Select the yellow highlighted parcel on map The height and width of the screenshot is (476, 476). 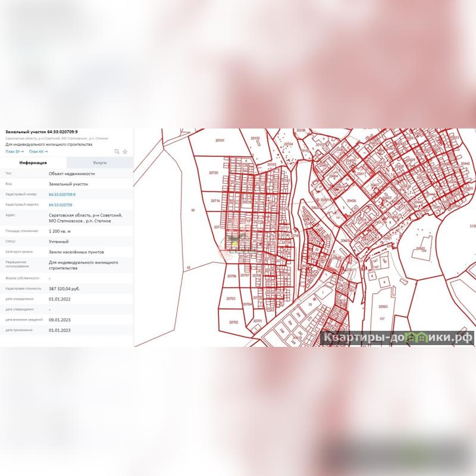234,242
